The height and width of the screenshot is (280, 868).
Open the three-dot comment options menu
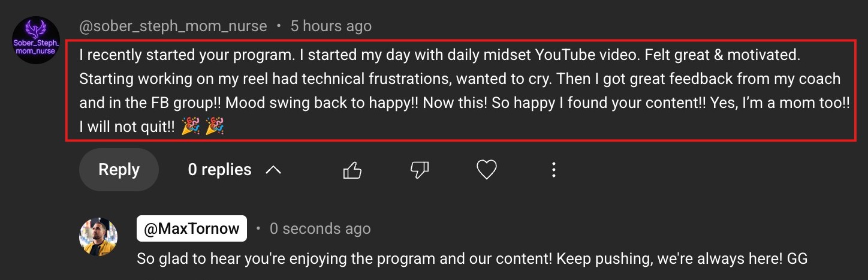tap(553, 170)
